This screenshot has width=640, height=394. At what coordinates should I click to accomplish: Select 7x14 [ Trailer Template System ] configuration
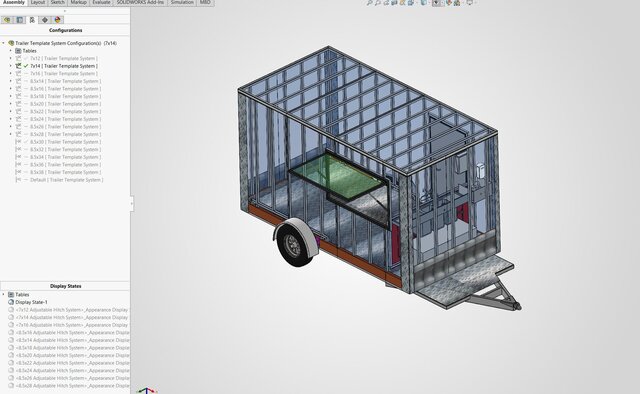64,66
